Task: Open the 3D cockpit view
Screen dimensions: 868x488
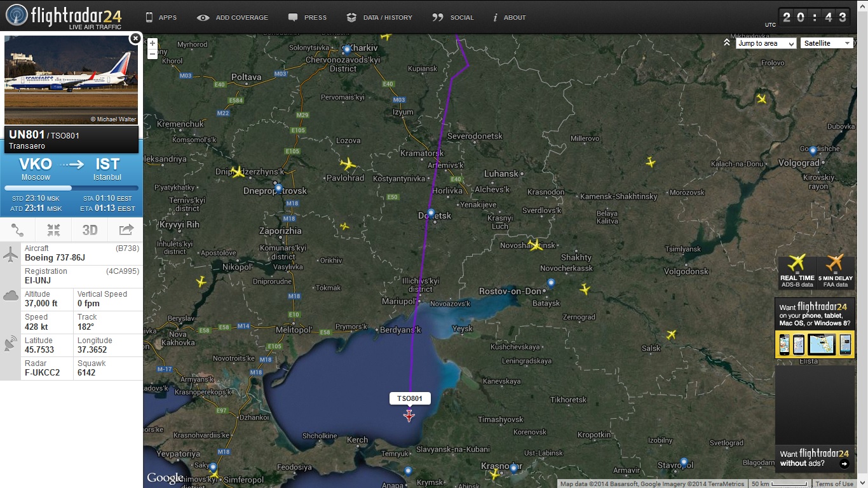Action: [x=90, y=230]
